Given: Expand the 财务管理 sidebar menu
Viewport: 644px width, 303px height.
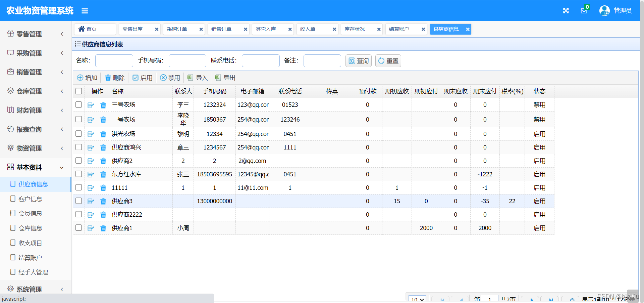Looking at the screenshot, I should tap(36, 110).
